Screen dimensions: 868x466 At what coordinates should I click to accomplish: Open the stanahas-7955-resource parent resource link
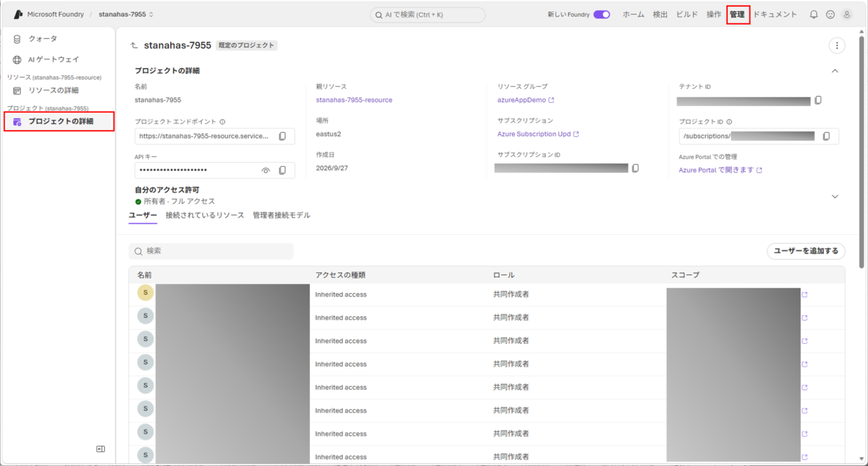pos(354,100)
